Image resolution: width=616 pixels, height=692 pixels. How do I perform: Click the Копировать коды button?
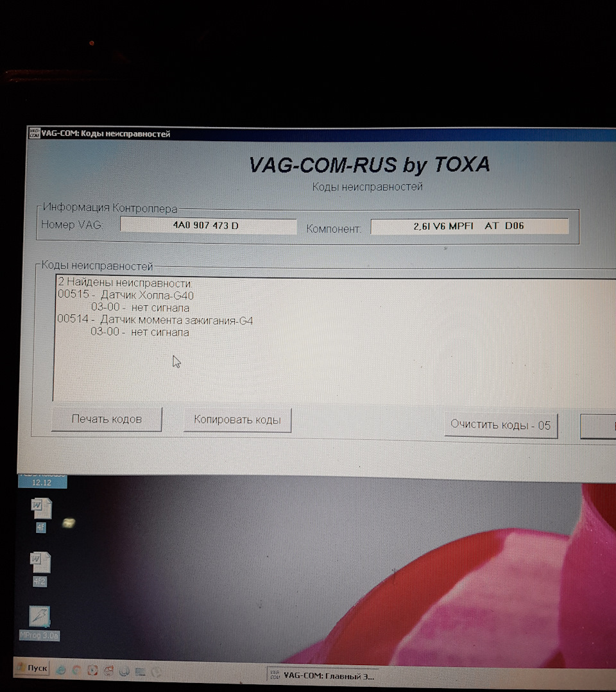[x=237, y=419]
